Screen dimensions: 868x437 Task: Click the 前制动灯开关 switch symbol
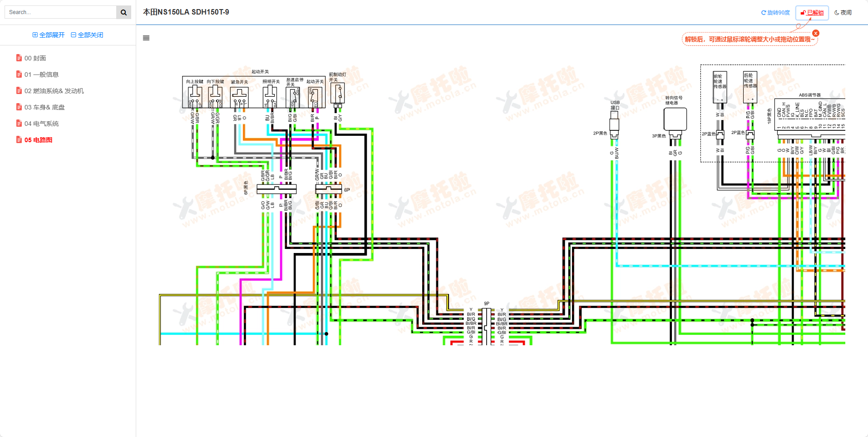click(x=337, y=94)
